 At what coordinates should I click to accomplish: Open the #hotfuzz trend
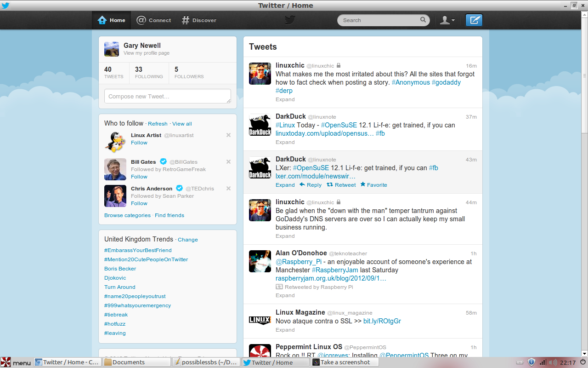click(x=115, y=324)
